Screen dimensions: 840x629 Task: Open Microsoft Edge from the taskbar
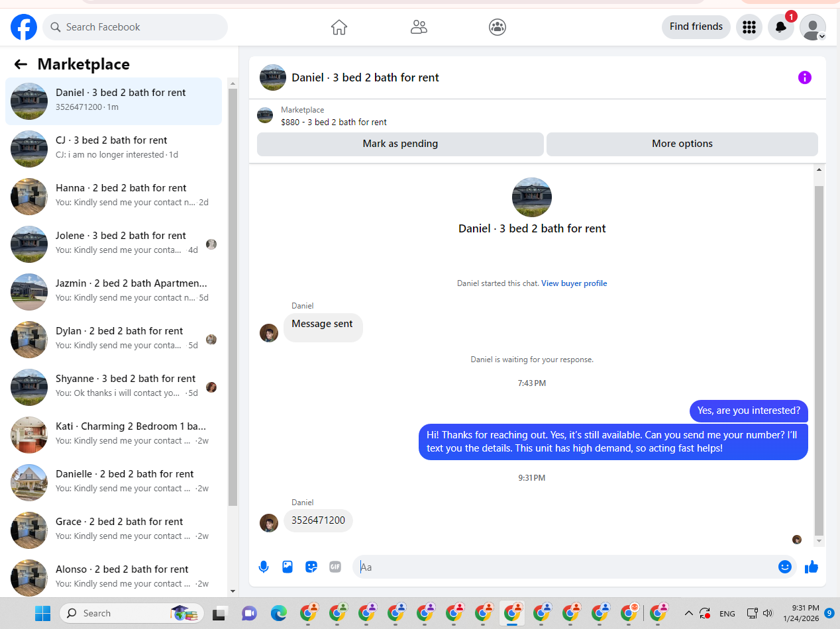point(278,613)
